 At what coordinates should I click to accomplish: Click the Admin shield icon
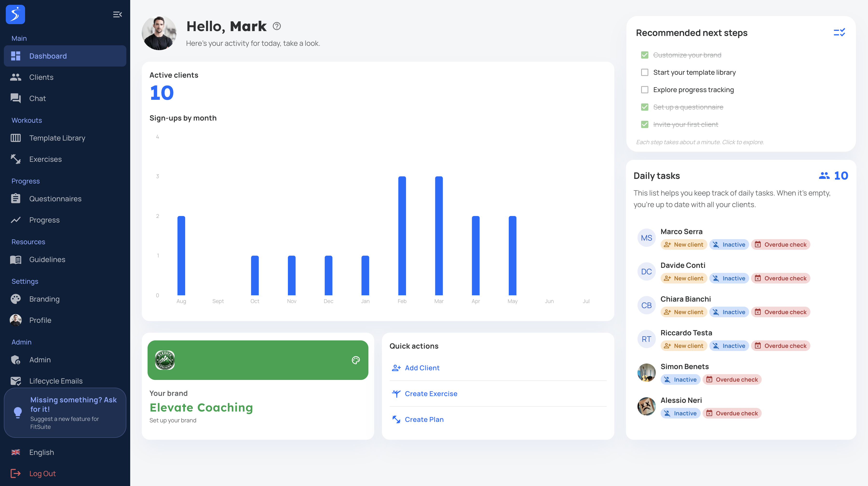click(x=15, y=360)
